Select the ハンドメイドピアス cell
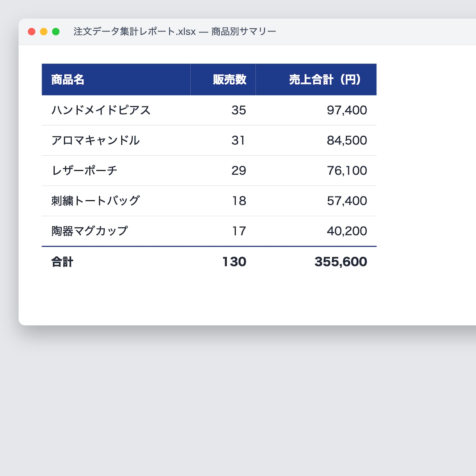 [x=116, y=110]
